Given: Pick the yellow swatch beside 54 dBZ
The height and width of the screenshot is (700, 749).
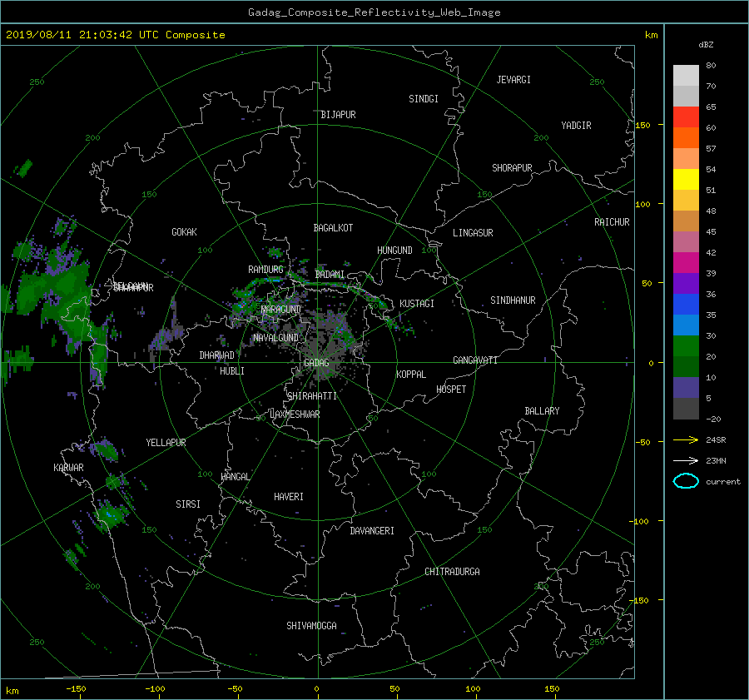Looking at the screenshot, I should pyautogui.click(x=686, y=179).
